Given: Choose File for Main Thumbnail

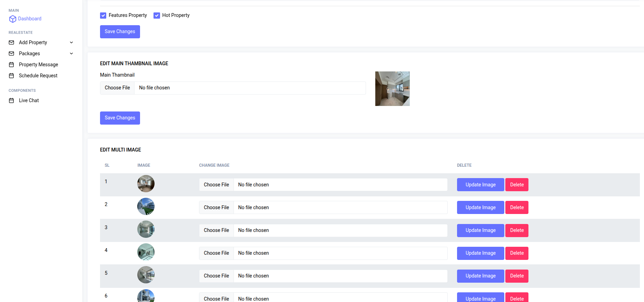Looking at the screenshot, I should pyautogui.click(x=117, y=88).
